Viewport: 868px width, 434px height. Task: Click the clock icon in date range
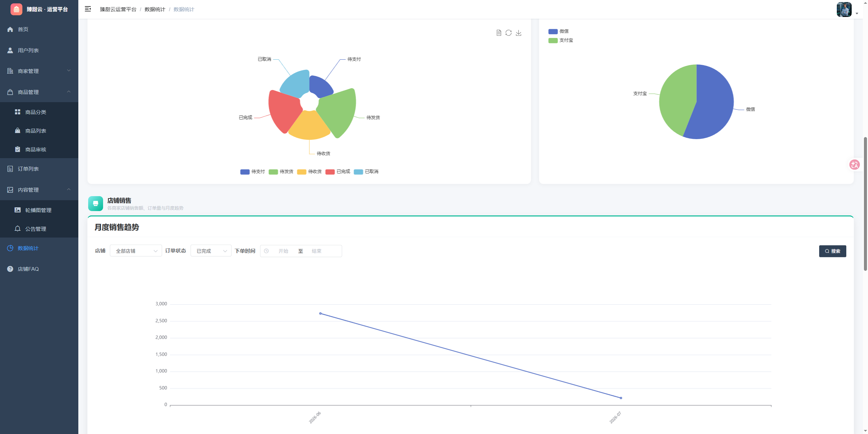coord(267,251)
